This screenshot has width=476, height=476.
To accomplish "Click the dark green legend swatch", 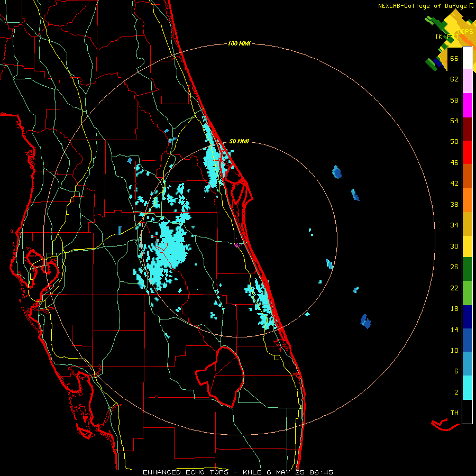I will pos(467,269).
